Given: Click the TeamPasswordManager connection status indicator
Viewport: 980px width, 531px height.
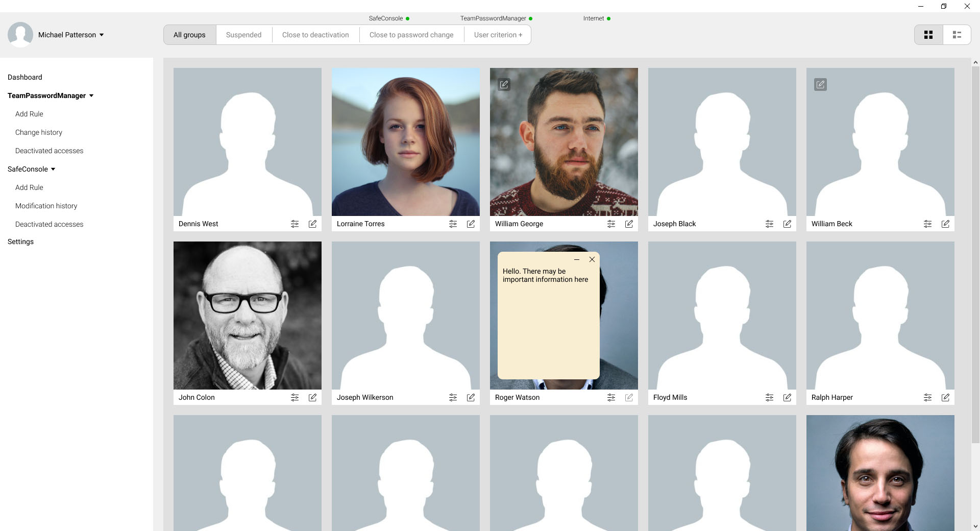Looking at the screenshot, I should (x=531, y=18).
